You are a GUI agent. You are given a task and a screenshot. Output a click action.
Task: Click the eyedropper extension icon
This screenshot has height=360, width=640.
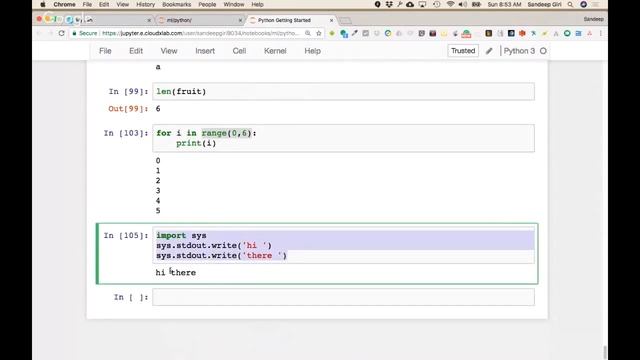click(x=355, y=33)
